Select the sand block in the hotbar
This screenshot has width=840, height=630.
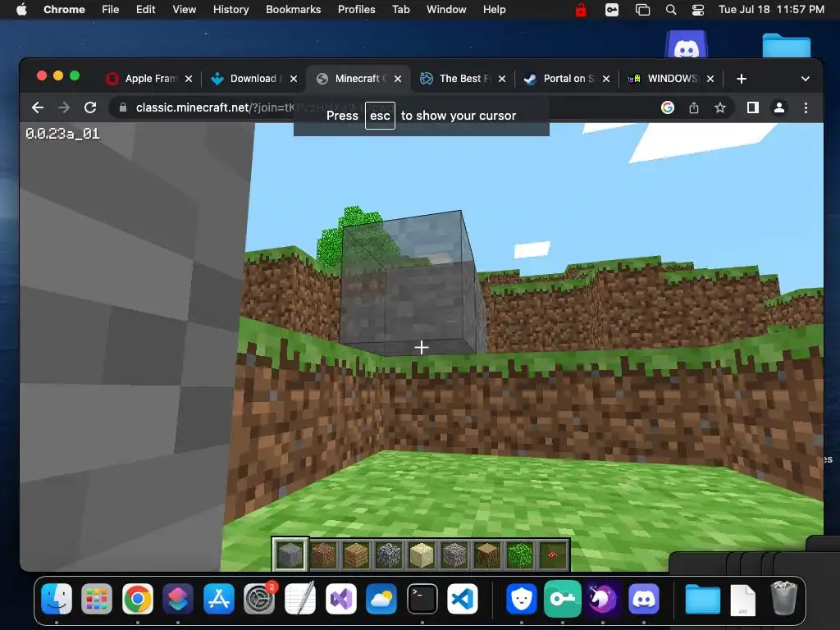422,555
